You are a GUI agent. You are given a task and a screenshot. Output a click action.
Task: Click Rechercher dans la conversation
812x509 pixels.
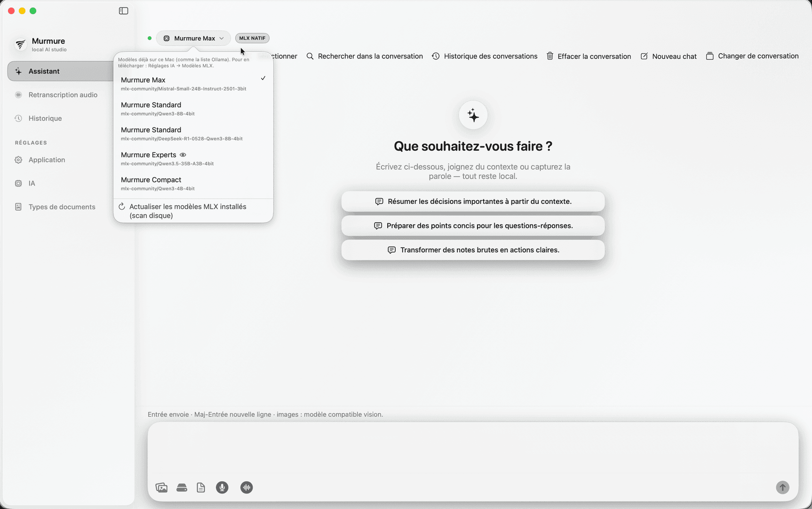[x=365, y=56]
